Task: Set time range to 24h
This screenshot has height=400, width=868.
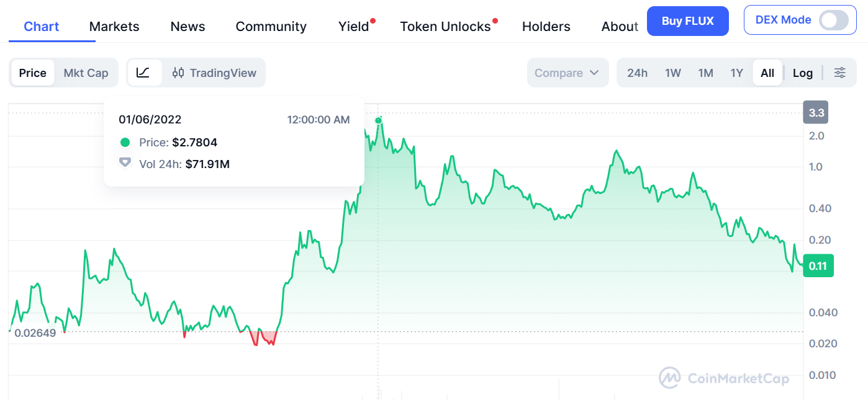Action: (x=637, y=73)
